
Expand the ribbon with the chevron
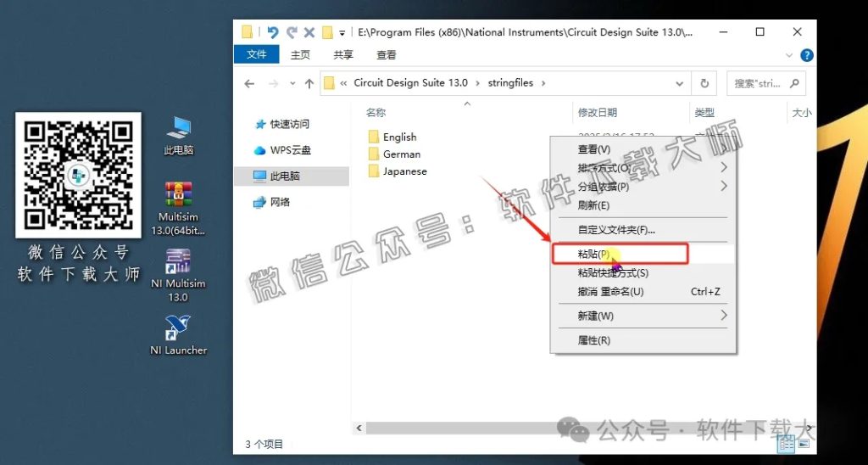(x=789, y=55)
